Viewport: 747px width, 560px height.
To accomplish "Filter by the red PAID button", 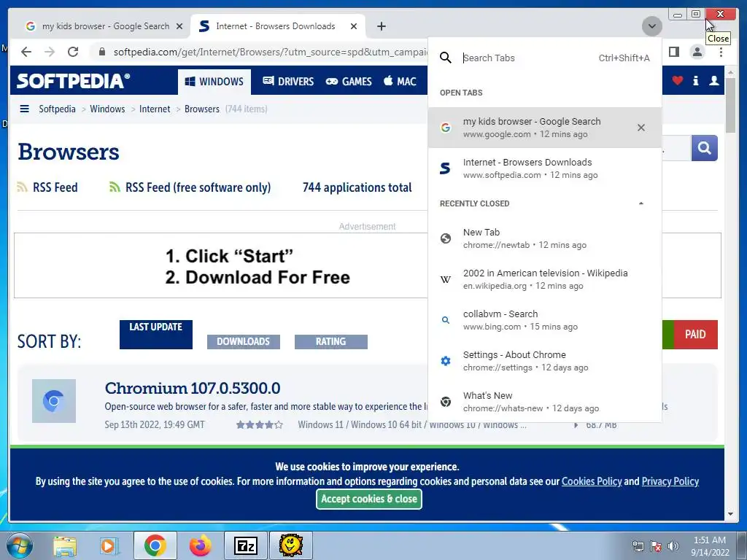I will pyautogui.click(x=695, y=334).
